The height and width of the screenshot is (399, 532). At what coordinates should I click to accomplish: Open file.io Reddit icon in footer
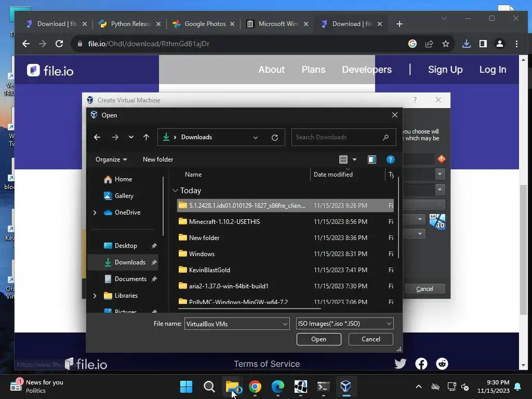point(442,364)
